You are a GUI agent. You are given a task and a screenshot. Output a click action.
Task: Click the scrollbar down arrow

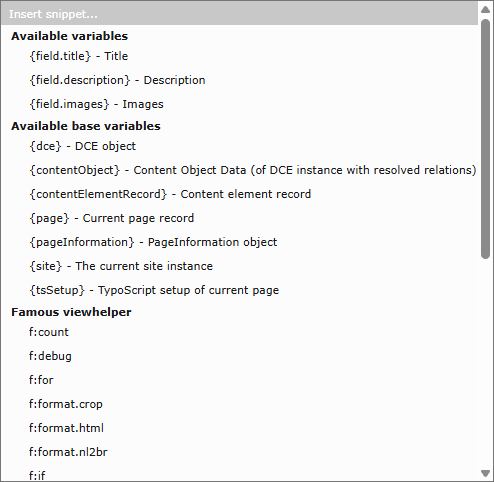click(485, 473)
